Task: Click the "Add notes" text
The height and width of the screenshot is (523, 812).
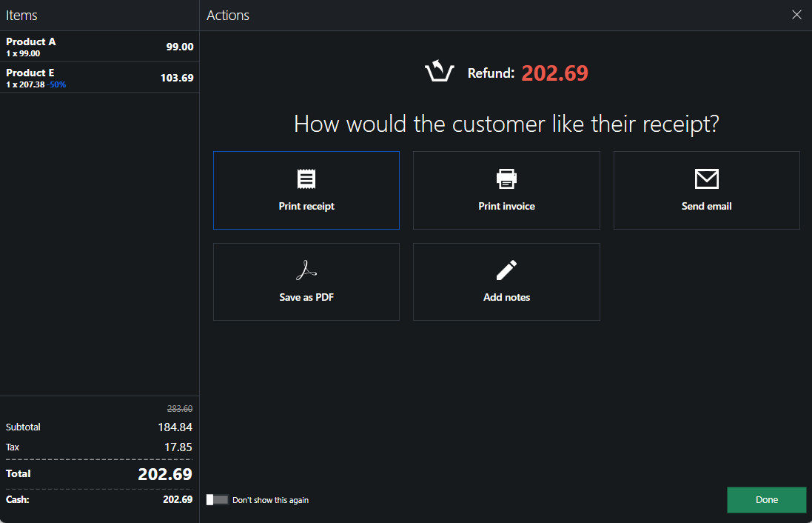Action: tap(506, 297)
